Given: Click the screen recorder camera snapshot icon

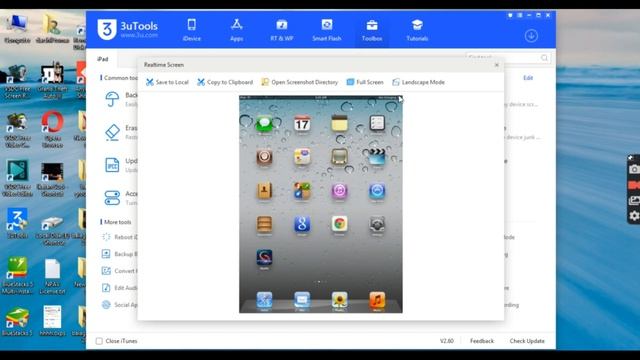Looking at the screenshot, I should point(634,169).
